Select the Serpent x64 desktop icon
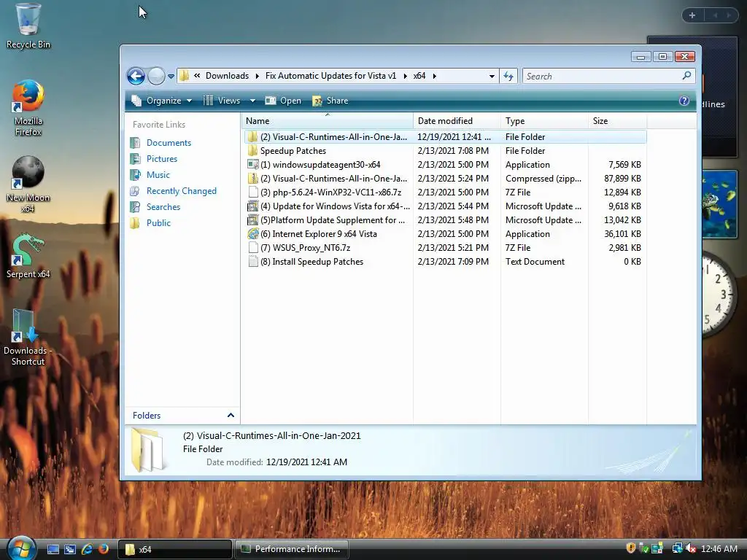747x560 pixels. [28, 256]
